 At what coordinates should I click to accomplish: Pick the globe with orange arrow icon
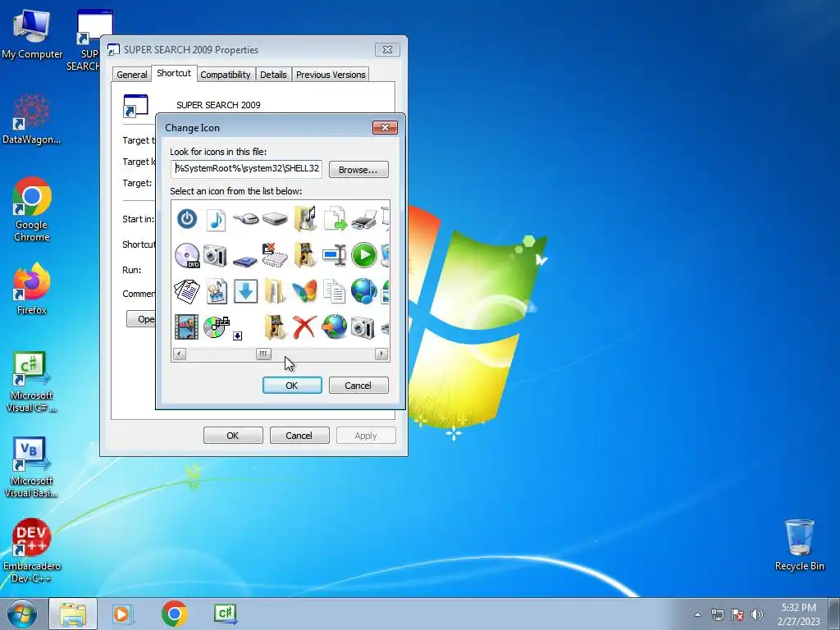tap(335, 326)
